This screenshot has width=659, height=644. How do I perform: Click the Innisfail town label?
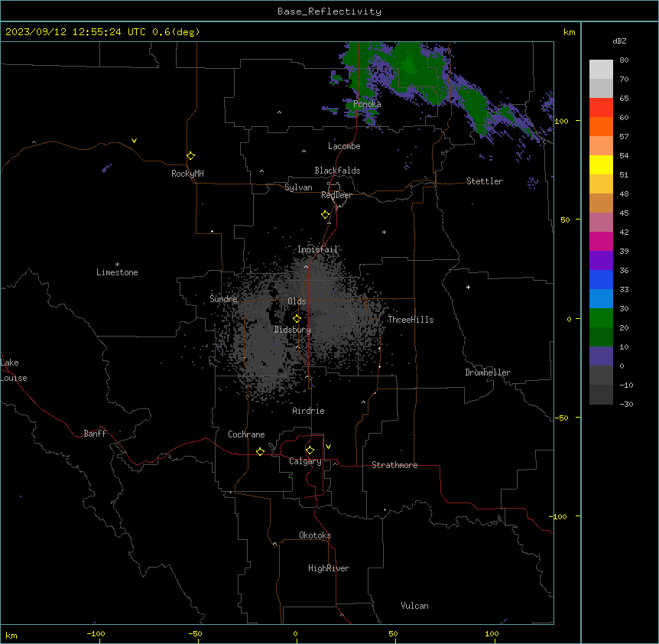[x=317, y=249]
